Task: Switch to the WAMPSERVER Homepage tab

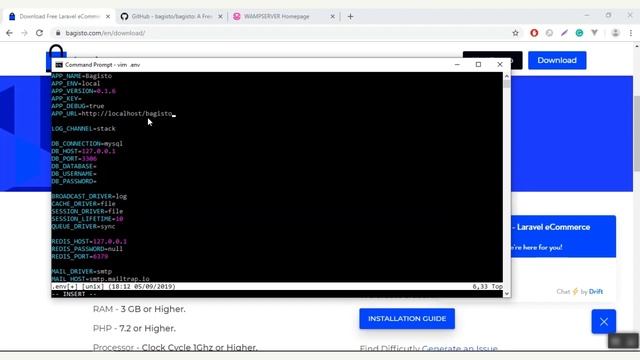Action: point(284,16)
